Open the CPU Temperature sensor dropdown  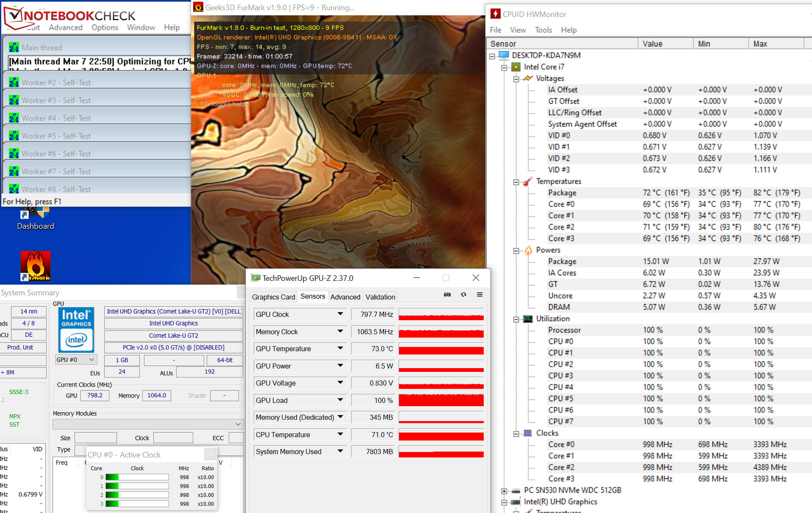pos(340,434)
